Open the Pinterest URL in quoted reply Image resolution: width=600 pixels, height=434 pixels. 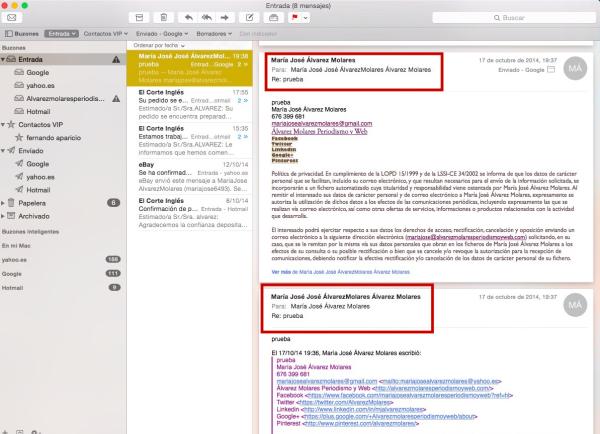pyautogui.click(x=360, y=423)
